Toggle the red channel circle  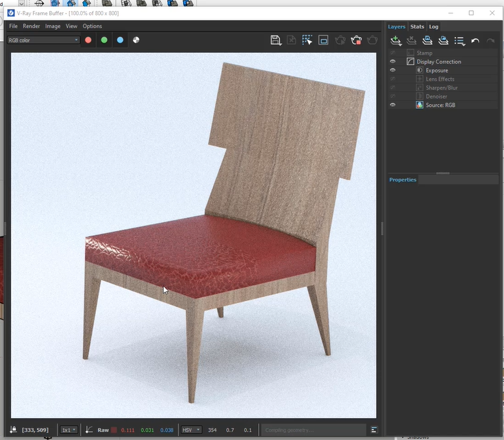point(88,40)
